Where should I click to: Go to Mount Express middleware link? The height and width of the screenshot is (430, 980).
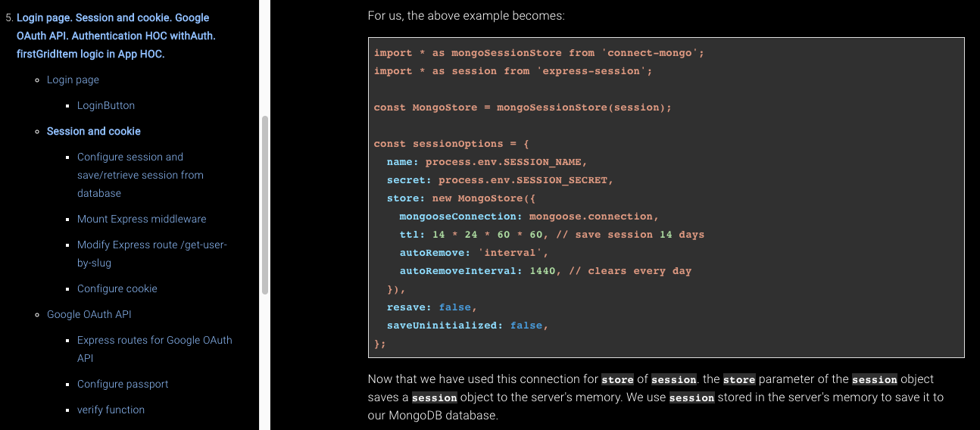(142, 219)
